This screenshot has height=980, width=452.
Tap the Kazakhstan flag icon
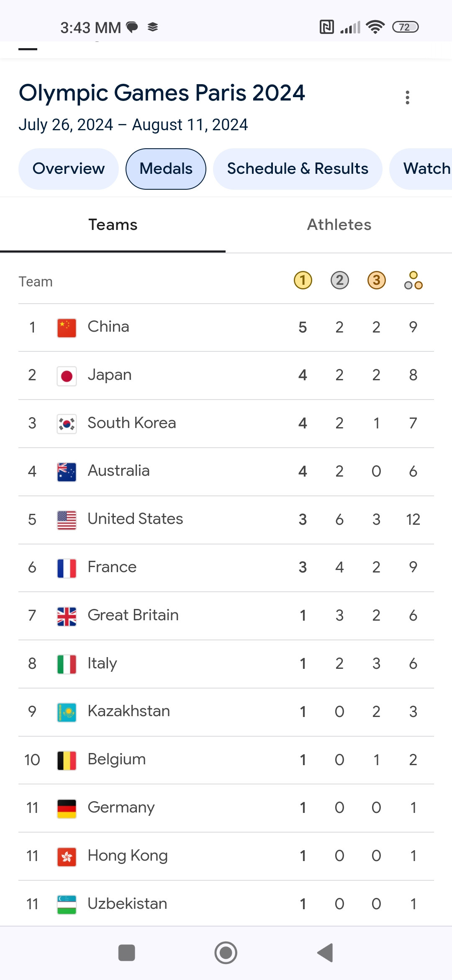67,712
